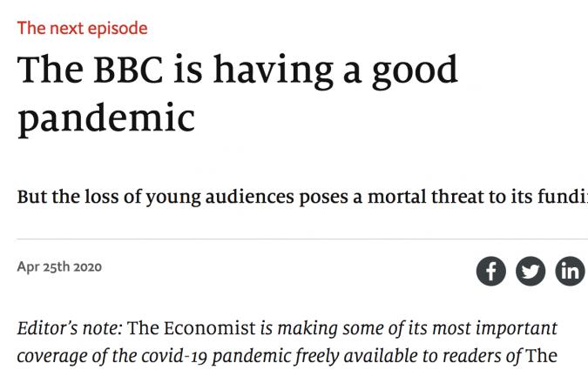Click "The Economist" in the editor's note

click(193, 329)
